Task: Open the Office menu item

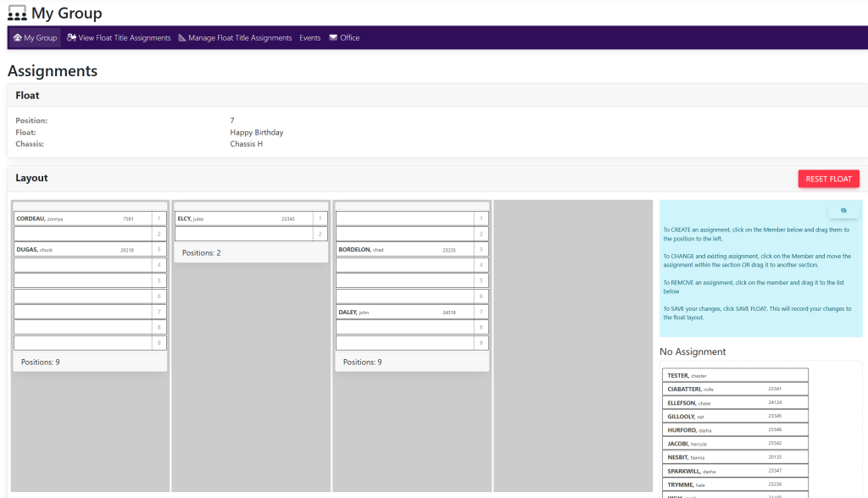Action: pyautogui.click(x=349, y=38)
